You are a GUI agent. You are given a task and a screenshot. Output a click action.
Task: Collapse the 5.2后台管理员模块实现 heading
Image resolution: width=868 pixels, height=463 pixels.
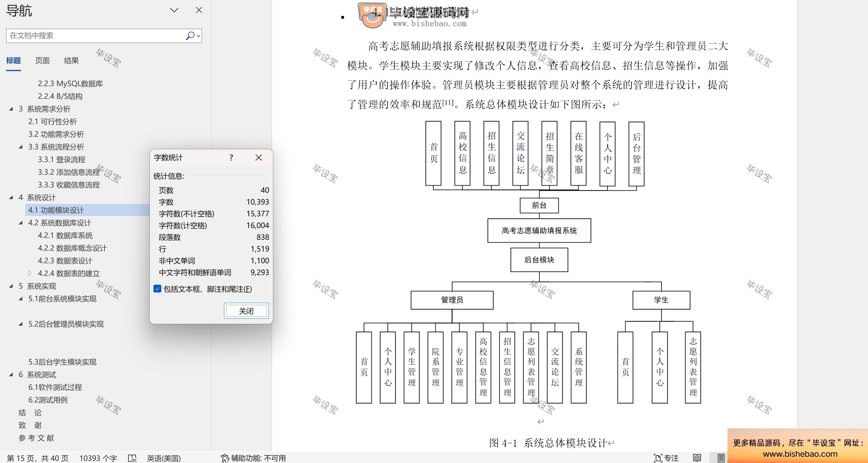[21, 324]
